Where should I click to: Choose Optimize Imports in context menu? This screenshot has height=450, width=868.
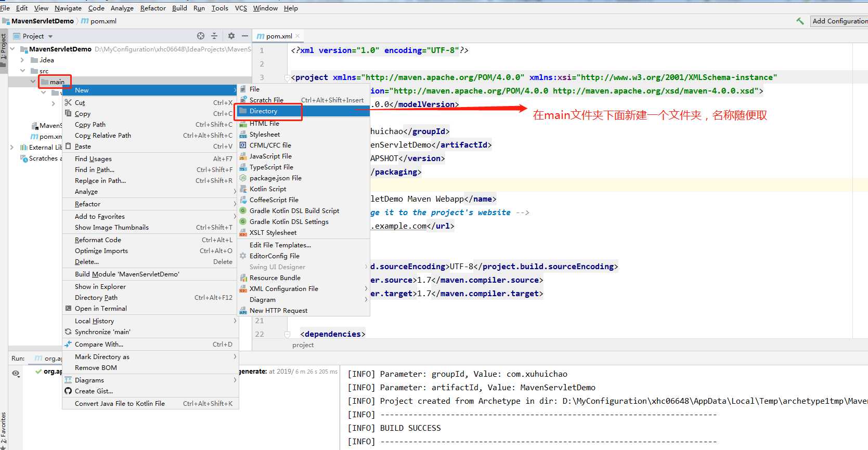(x=150, y=250)
